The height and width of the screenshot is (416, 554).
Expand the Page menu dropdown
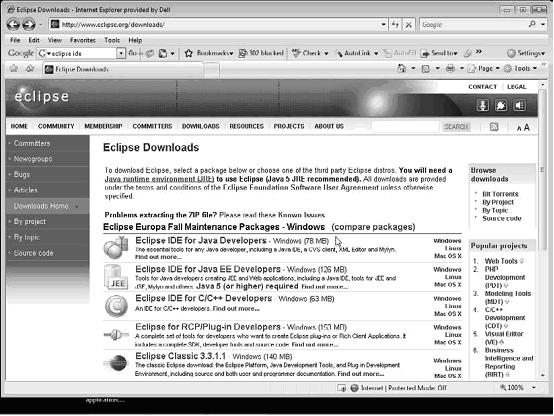click(x=497, y=68)
